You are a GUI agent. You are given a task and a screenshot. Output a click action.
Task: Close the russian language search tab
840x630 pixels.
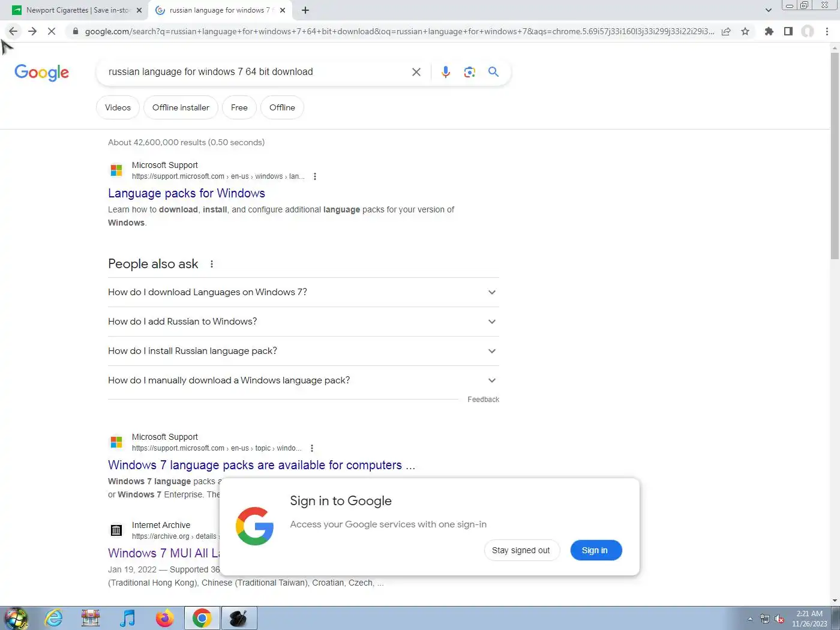pos(283,10)
